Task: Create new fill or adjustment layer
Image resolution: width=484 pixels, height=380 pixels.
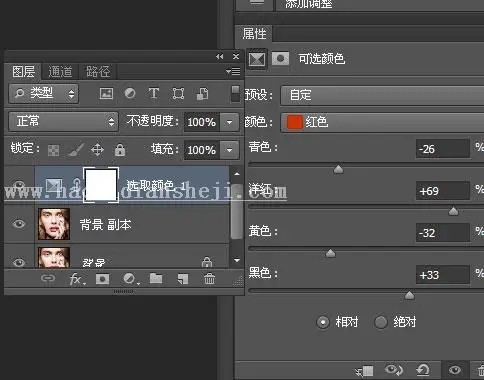Action: coord(131,279)
